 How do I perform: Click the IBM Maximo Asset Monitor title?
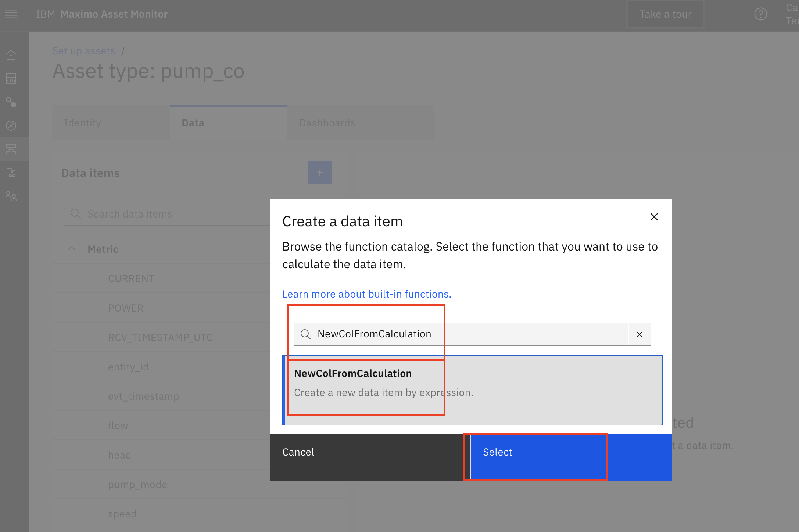pyautogui.click(x=102, y=14)
